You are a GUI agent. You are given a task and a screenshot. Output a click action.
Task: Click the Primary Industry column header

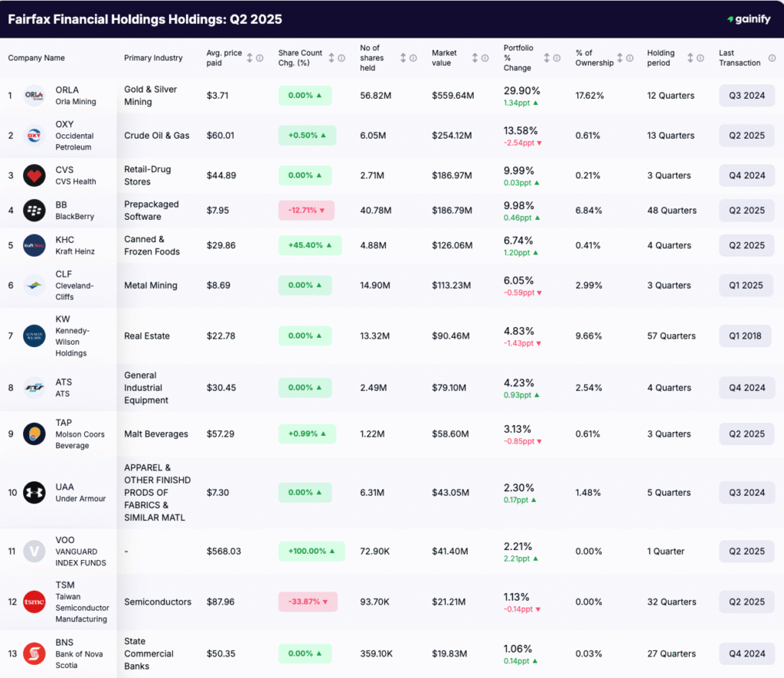153,58
